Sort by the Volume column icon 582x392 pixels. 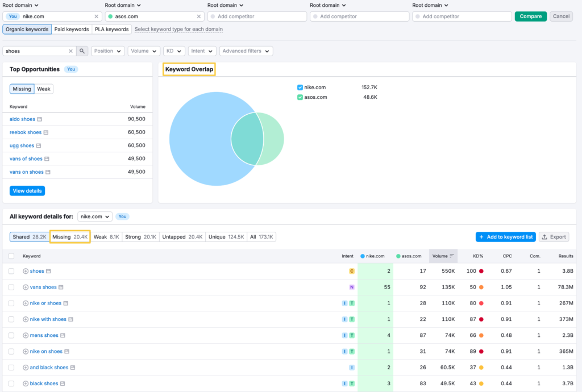(452, 256)
